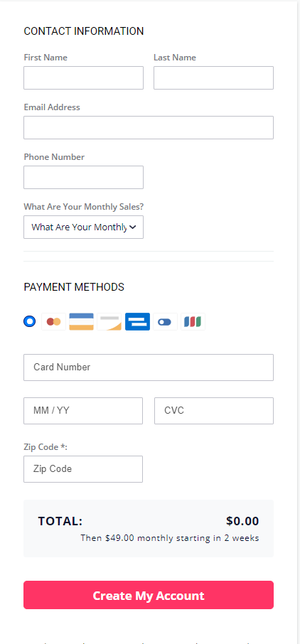300x644 pixels.
Task: Click the JCB tricolor bars icon
Action: pyautogui.click(x=193, y=321)
